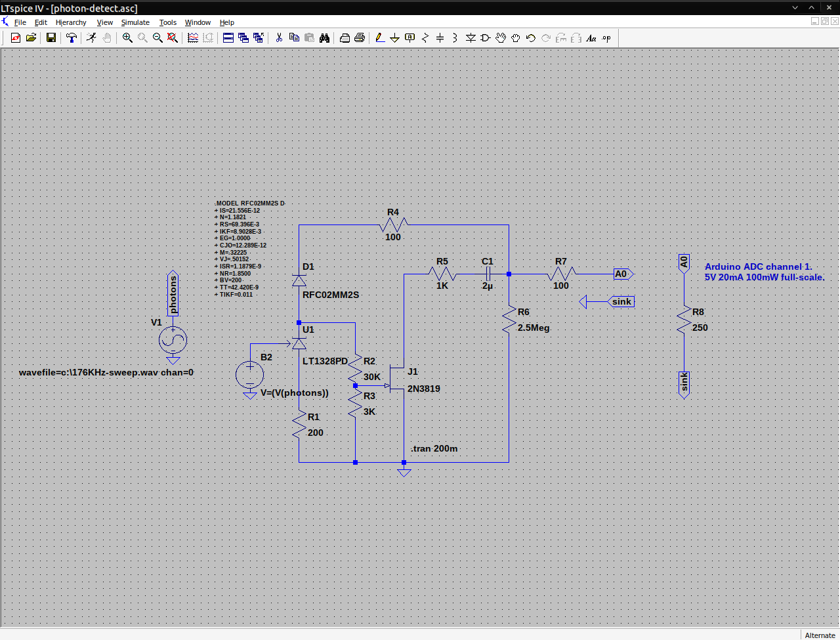The image size is (840, 640).
Task: Select Zoom Out magnifier tool
Action: 157,38
